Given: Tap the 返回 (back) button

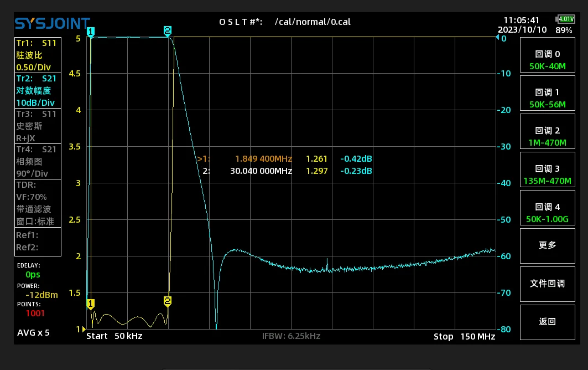Looking at the screenshot, I should pos(547,322).
